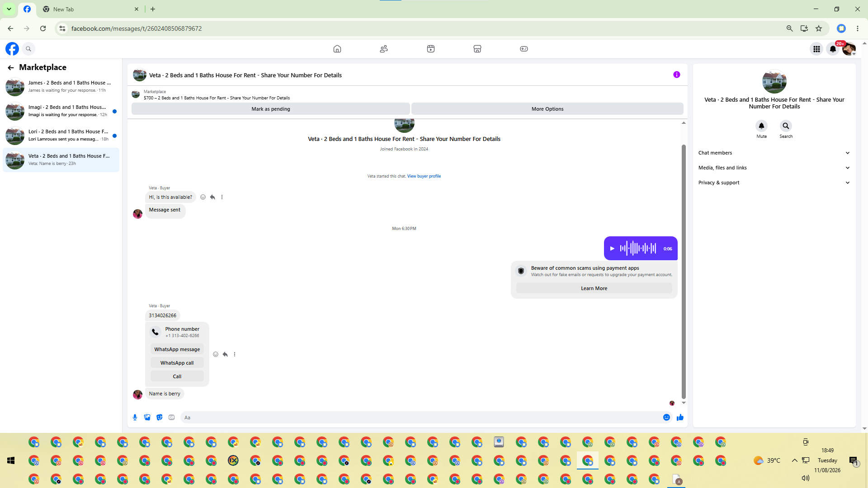React to 'Hi, is this available?' message

point(203,197)
